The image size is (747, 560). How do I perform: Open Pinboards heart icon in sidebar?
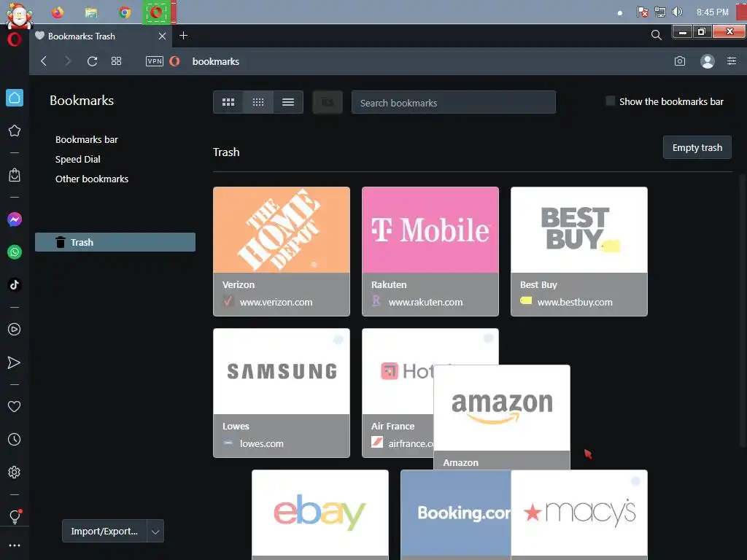(15, 406)
